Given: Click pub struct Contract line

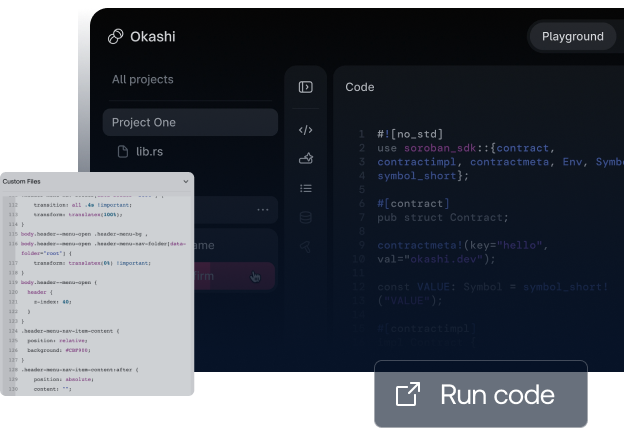Looking at the screenshot, I should (443, 217).
